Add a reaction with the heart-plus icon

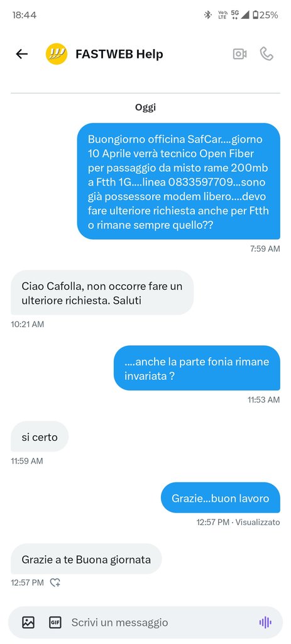click(55, 582)
